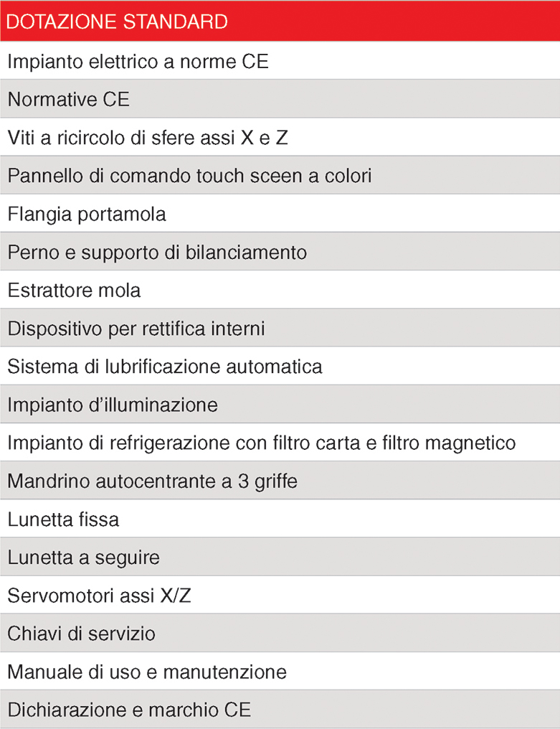Click the Impianto d'illuminazione row
This screenshot has height=729, width=560.
point(280,403)
